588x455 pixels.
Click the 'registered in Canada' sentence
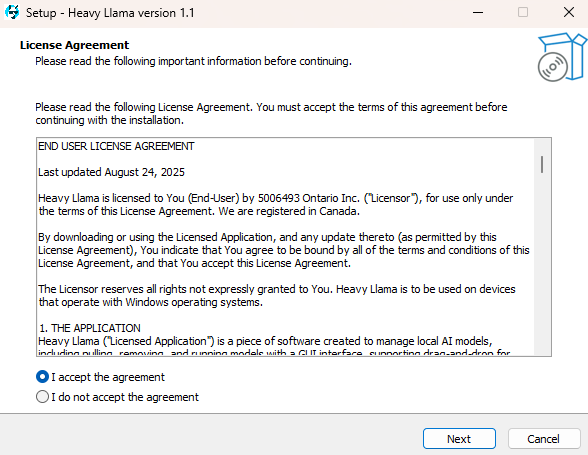click(x=289, y=211)
